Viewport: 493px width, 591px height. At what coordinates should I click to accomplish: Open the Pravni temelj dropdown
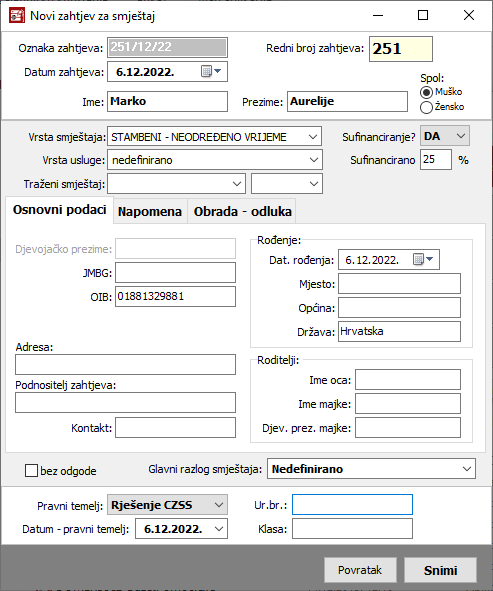tap(167, 505)
